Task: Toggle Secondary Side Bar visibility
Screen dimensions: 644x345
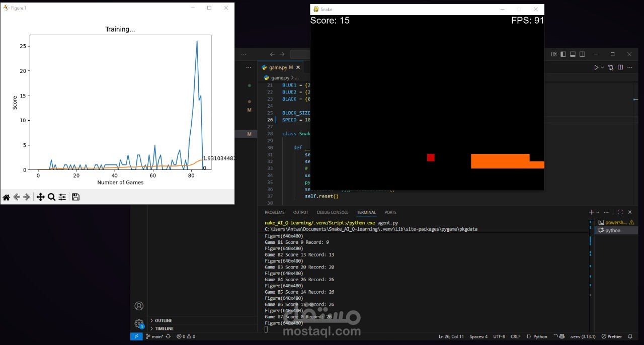Action: (582, 54)
